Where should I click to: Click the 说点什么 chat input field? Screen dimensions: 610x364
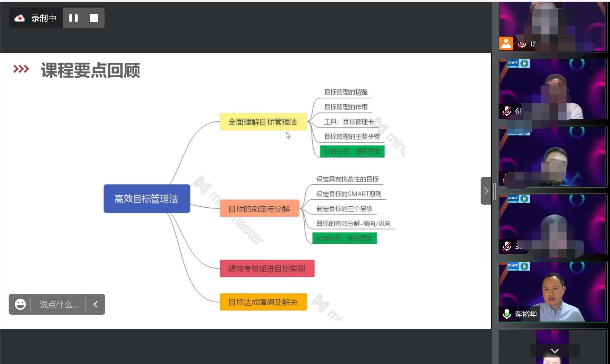(x=59, y=304)
